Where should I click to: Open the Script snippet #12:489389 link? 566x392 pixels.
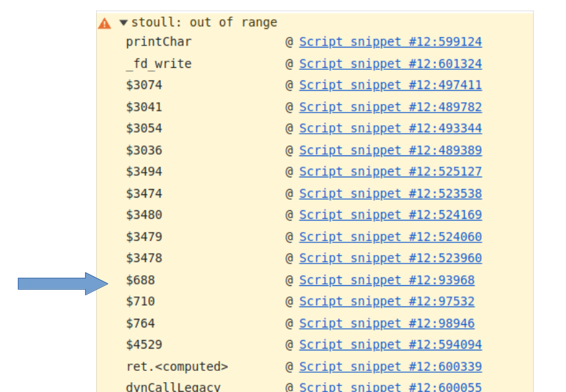390,150
